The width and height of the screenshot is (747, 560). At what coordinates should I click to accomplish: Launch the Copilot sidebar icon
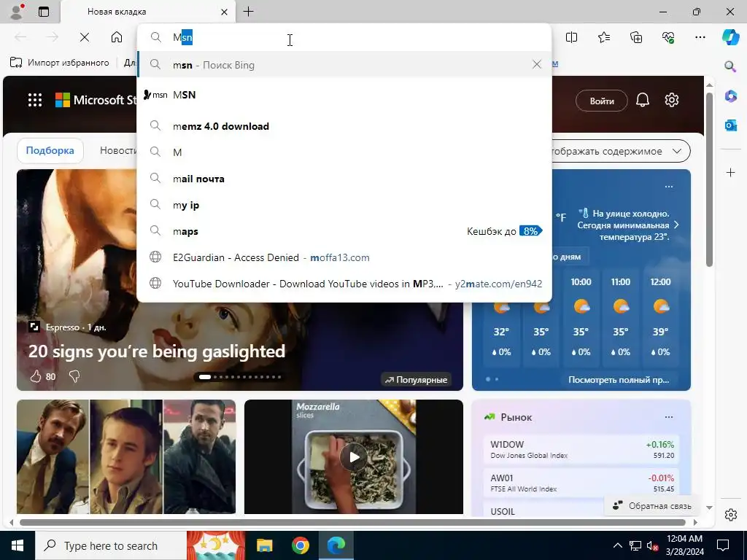[730, 37]
